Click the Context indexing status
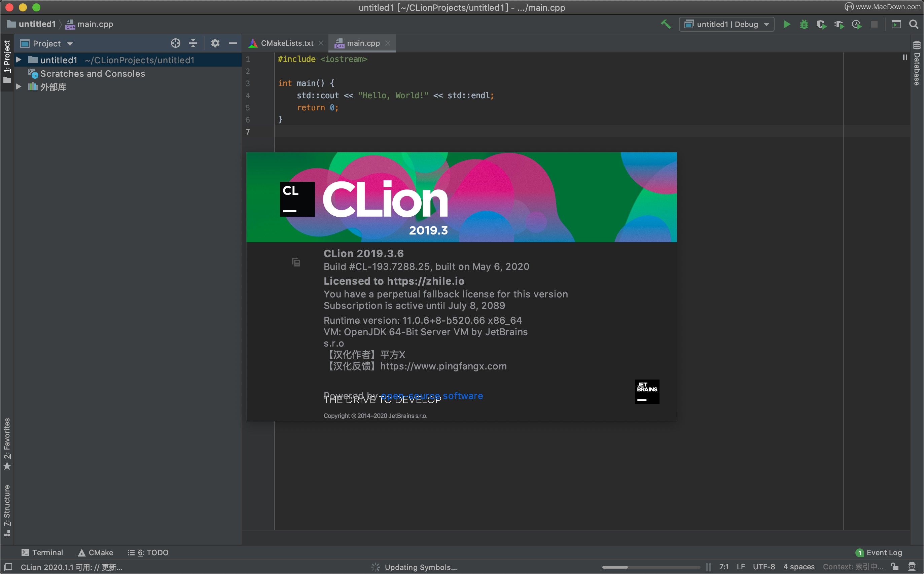The image size is (924, 574). coord(853,567)
